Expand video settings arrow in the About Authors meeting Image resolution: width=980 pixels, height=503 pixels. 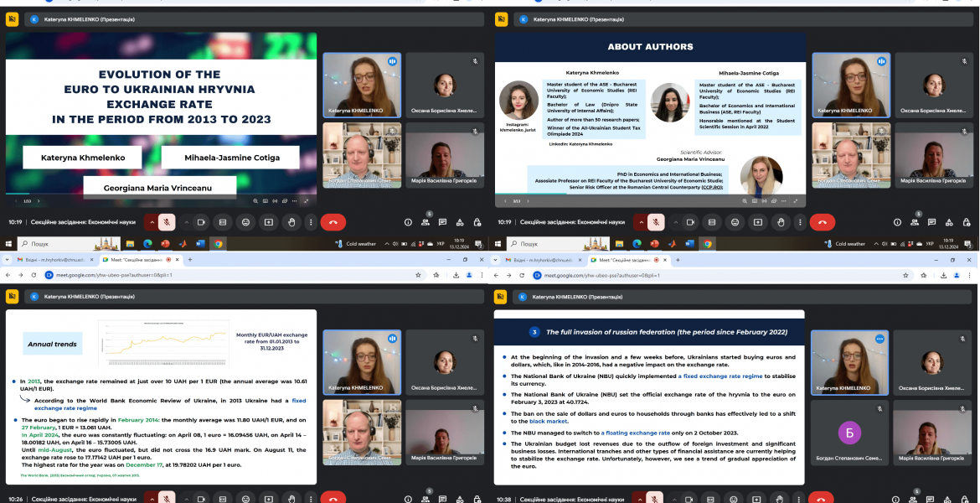(x=676, y=222)
